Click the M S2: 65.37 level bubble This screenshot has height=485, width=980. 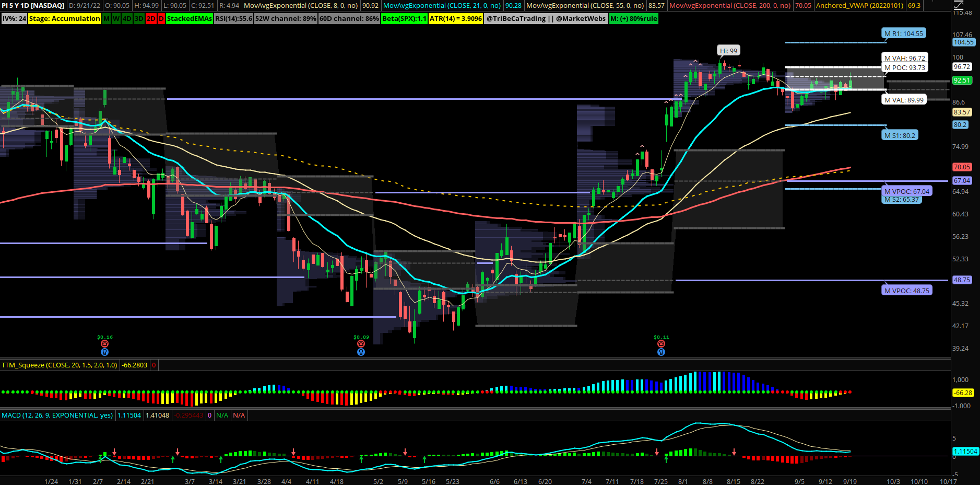pyautogui.click(x=902, y=200)
